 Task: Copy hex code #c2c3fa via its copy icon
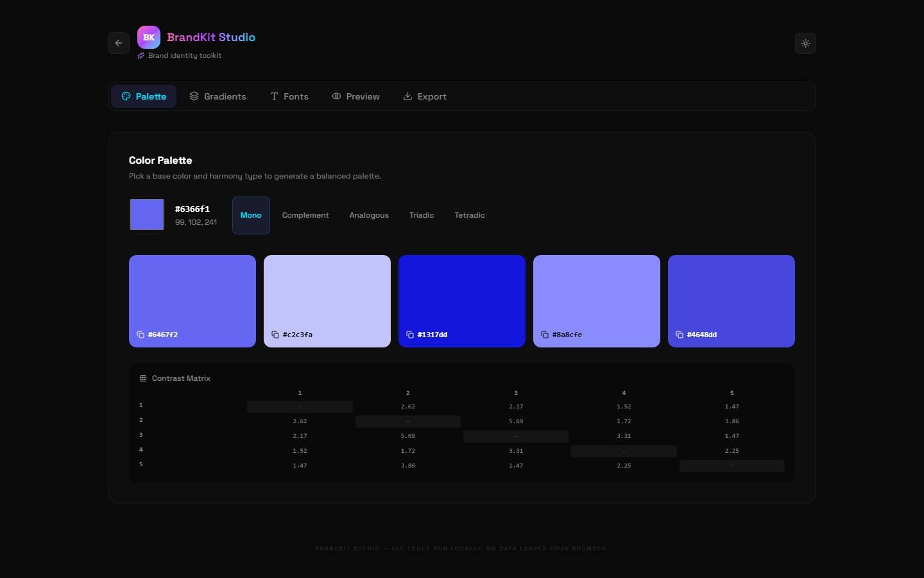[x=275, y=335]
